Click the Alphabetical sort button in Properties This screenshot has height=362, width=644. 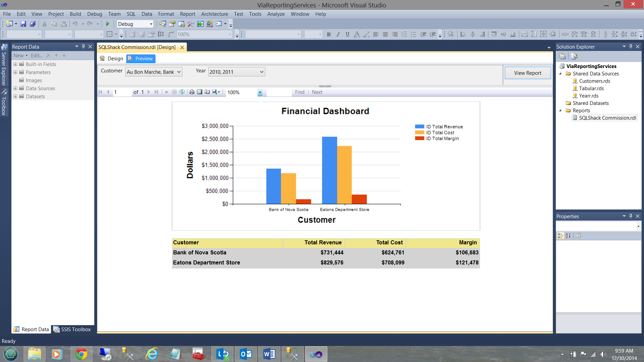point(568,236)
